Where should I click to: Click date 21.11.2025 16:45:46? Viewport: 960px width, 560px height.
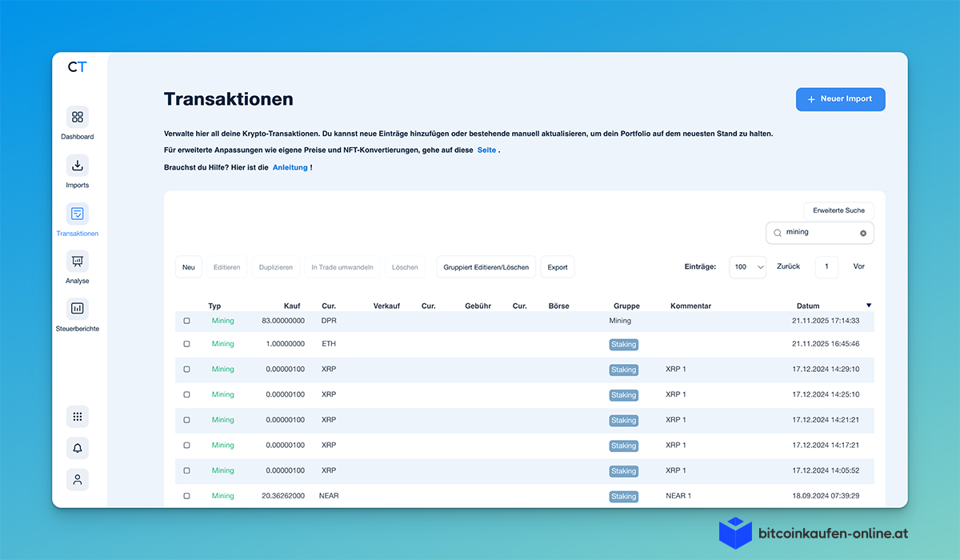826,344
